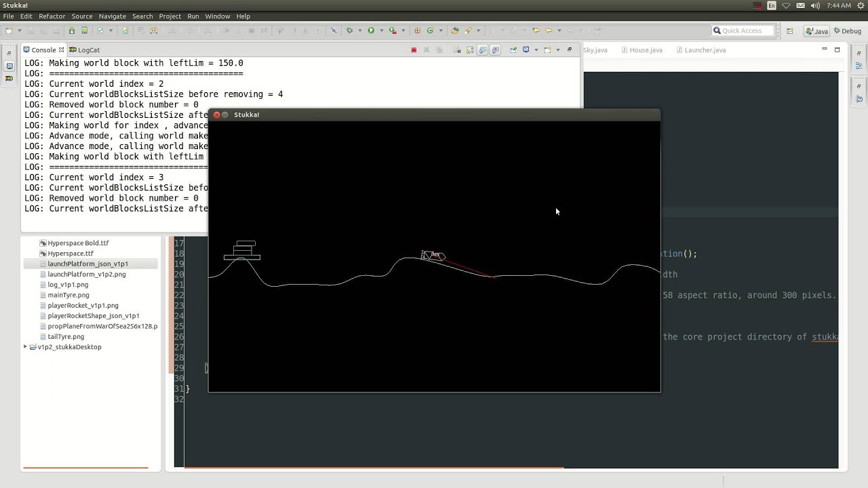Open dropdown next to green Run icon
This screenshot has height=488, width=868.
(381, 30)
